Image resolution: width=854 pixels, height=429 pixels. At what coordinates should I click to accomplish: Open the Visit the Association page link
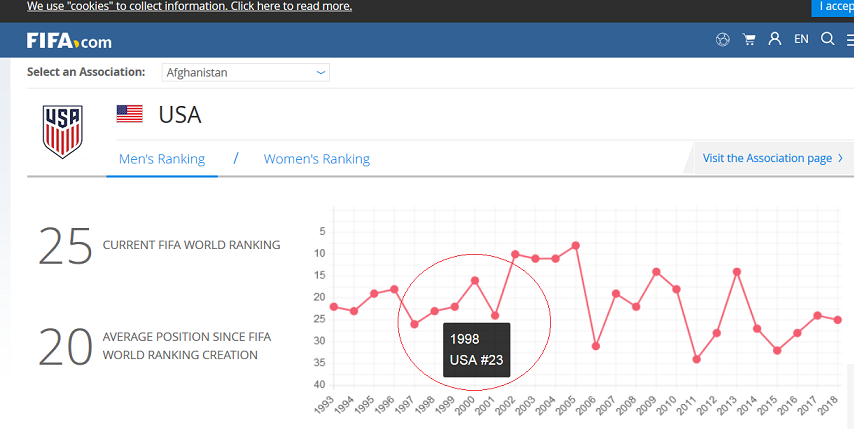pyautogui.click(x=766, y=158)
